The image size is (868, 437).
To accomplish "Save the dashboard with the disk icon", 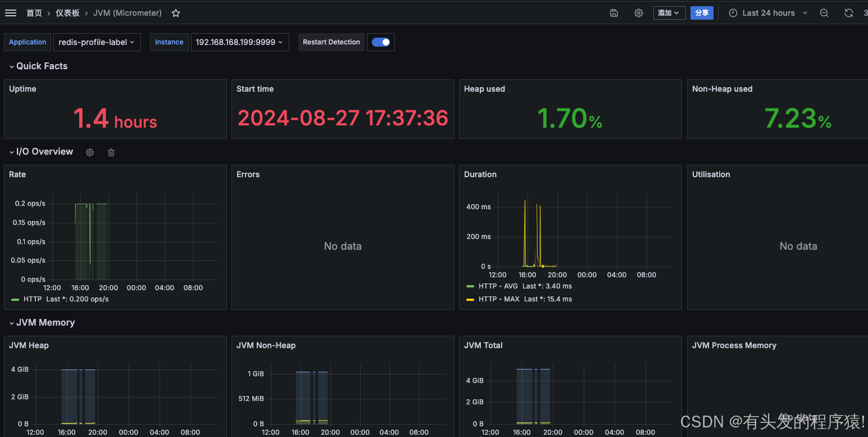I will point(614,13).
